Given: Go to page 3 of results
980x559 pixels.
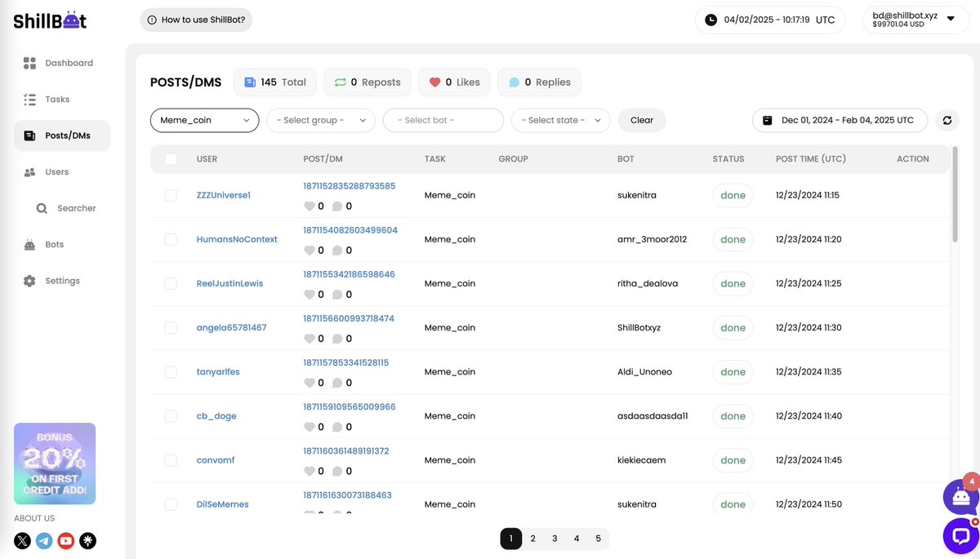Looking at the screenshot, I should [x=555, y=539].
